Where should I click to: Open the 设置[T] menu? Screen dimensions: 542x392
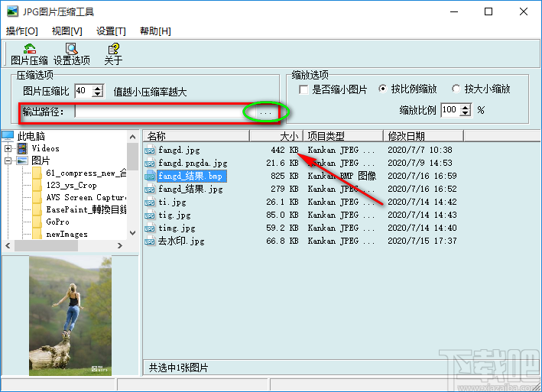point(111,31)
